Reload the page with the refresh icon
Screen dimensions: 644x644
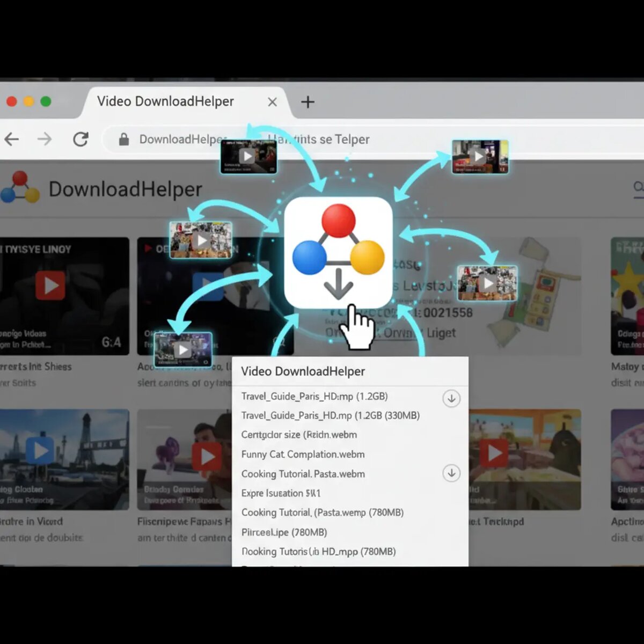tap(80, 140)
